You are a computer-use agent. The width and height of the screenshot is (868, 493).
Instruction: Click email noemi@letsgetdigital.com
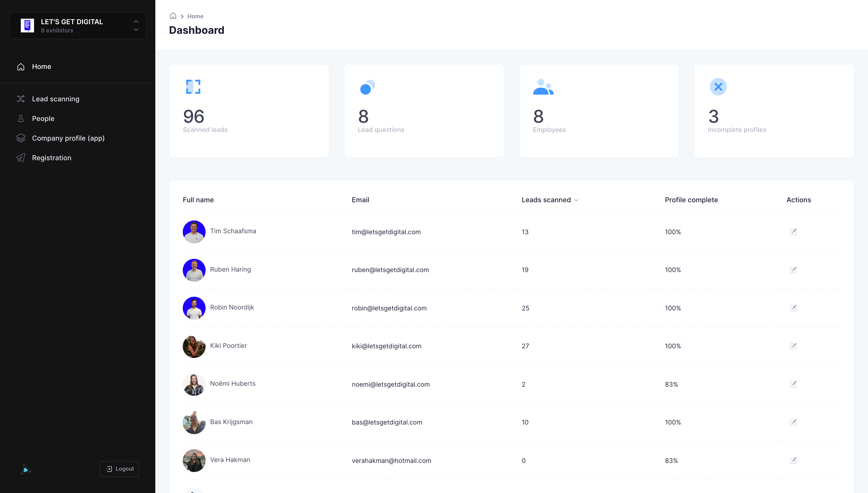391,384
